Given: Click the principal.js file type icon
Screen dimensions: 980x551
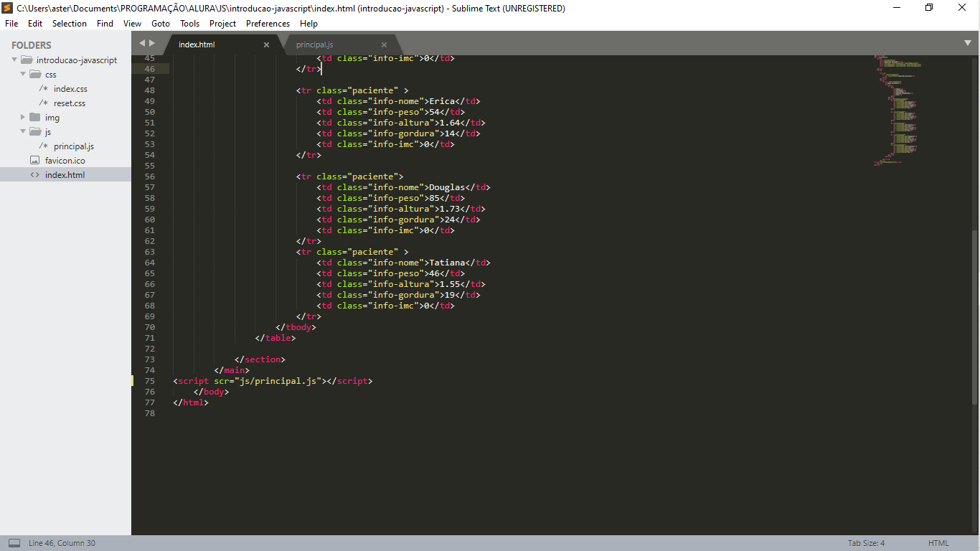Looking at the screenshot, I should click(44, 146).
